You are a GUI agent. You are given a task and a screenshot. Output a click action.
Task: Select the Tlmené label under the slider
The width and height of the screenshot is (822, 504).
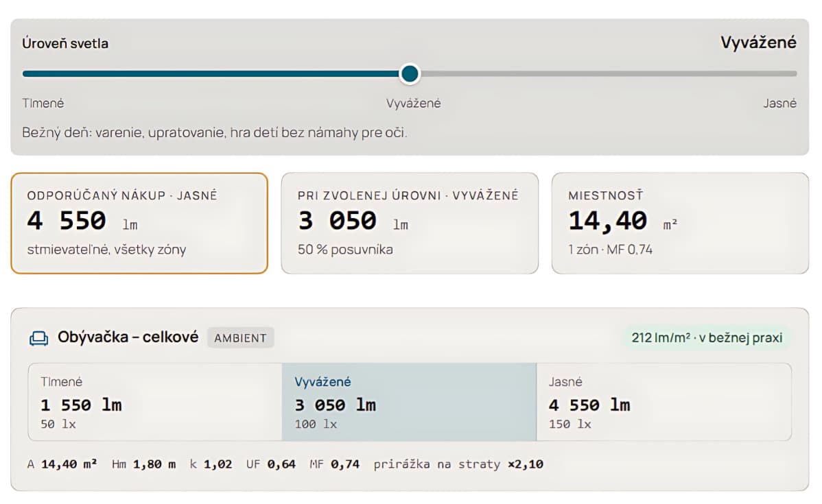43,104
